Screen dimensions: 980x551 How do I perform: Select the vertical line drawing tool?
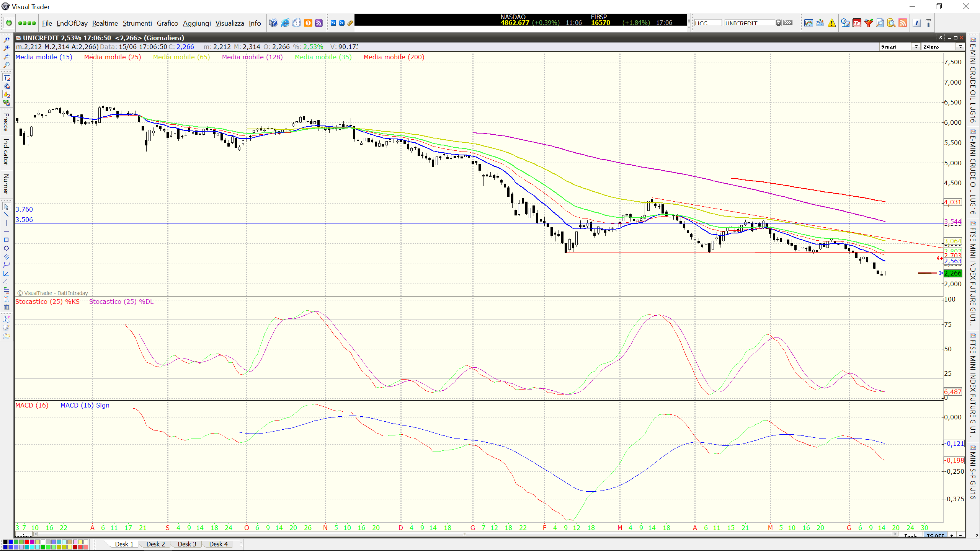[x=6, y=223]
